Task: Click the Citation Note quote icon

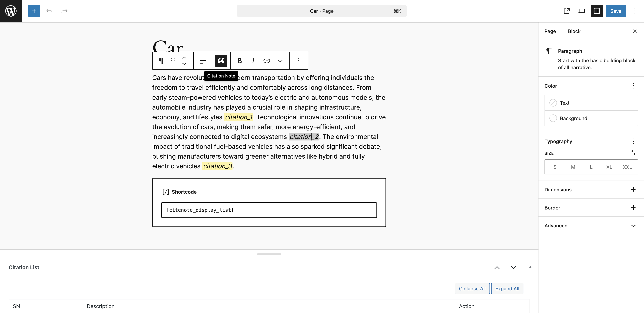Action: point(221,61)
